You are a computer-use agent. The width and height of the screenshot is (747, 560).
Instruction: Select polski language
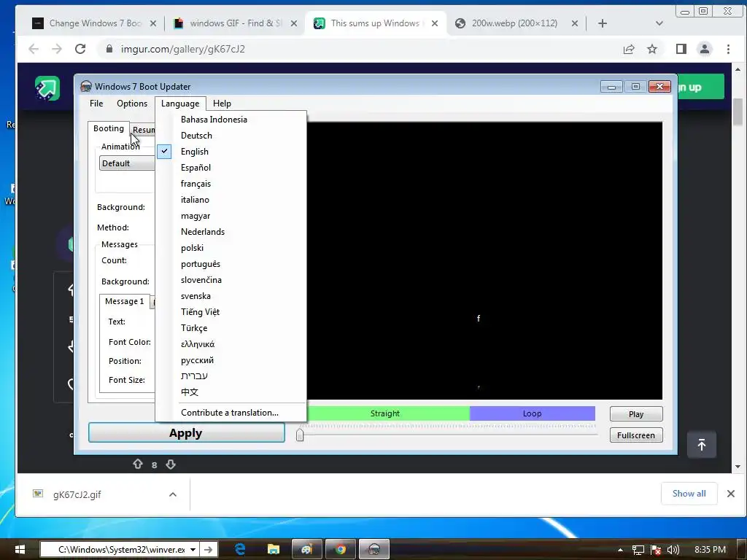click(x=231, y=248)
